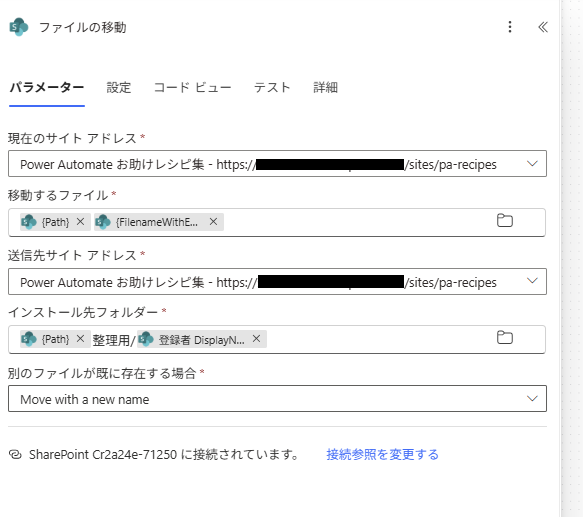Remove the 登録者 DisplayN... token
This screenshot has height=517, width=583.
click(x=257, y=339)
